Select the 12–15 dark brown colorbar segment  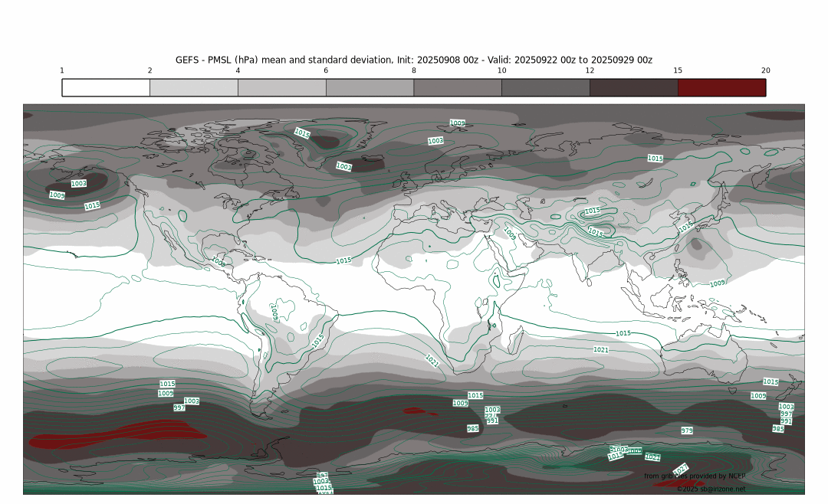coord(633,87)
